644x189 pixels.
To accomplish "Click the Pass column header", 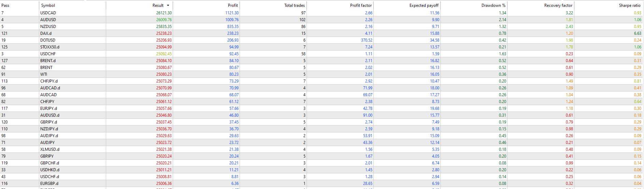I will [x=5, y=5].
